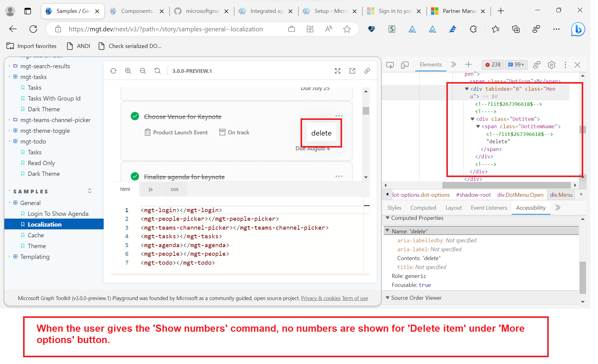Open the Computed tab in DevTools
This screenshot has width=598, height=364.
[423, 208]
